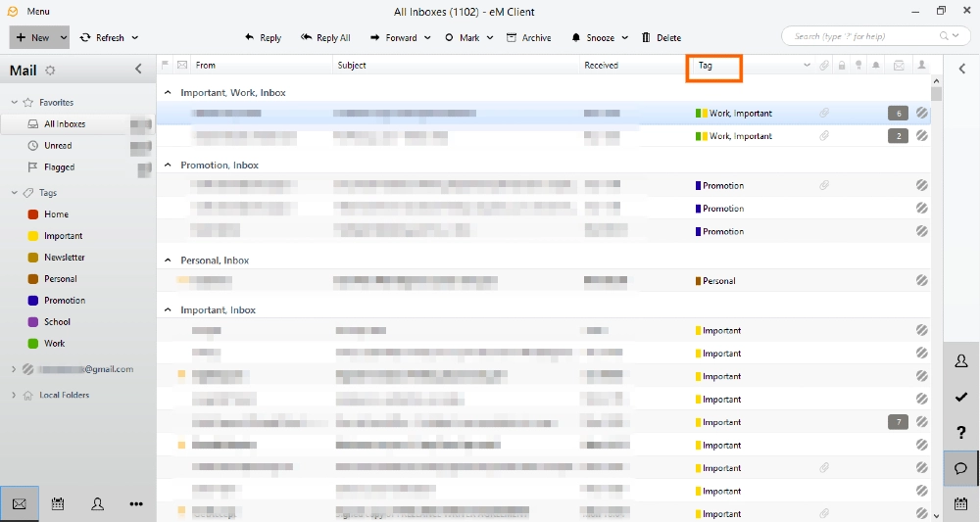Sort by snooze bell column header
The height and width of the screenshot is (522, 980).
[x=876, y=65]
